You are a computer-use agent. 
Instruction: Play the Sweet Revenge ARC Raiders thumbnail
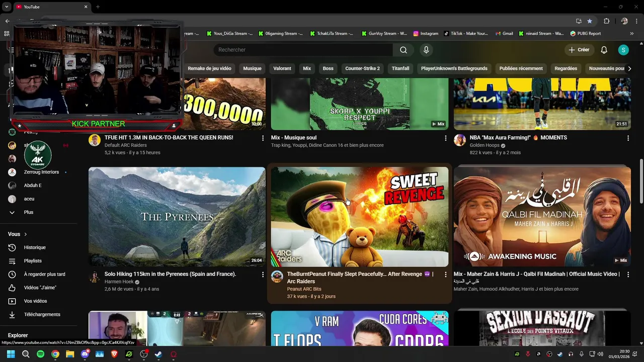[x=360, y=217]
